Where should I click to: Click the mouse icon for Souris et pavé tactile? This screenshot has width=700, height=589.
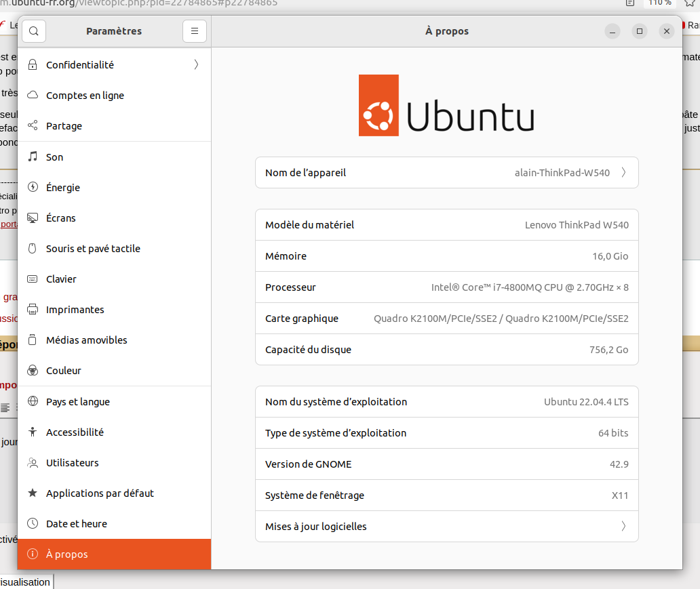click(x=33, y=248)
